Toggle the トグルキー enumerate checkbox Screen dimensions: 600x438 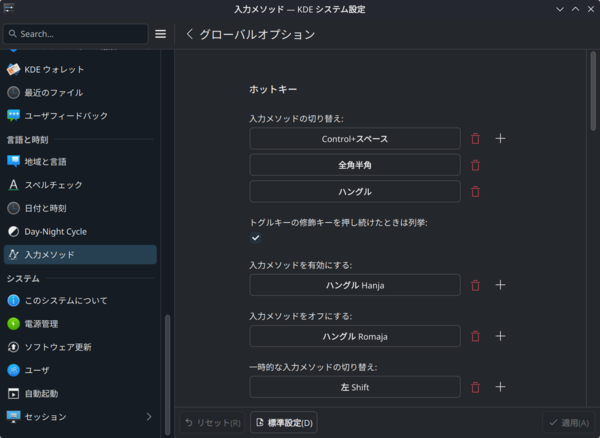coord(256,238)
